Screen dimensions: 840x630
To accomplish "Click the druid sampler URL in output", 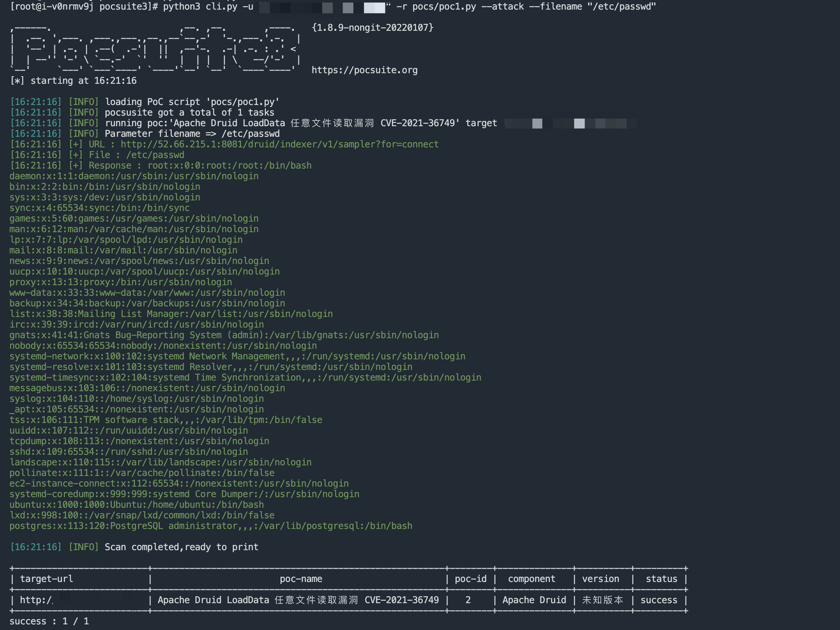I will coord(279,144).
